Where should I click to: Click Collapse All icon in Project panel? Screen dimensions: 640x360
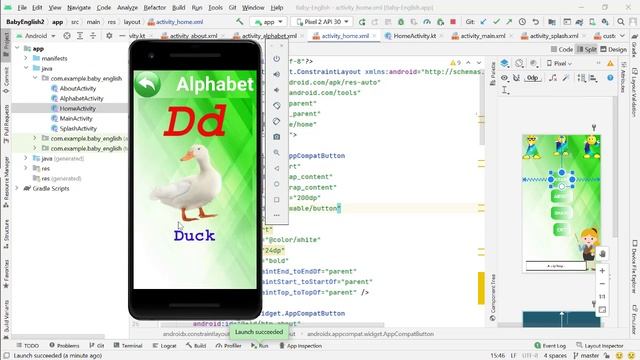(93, 36)
